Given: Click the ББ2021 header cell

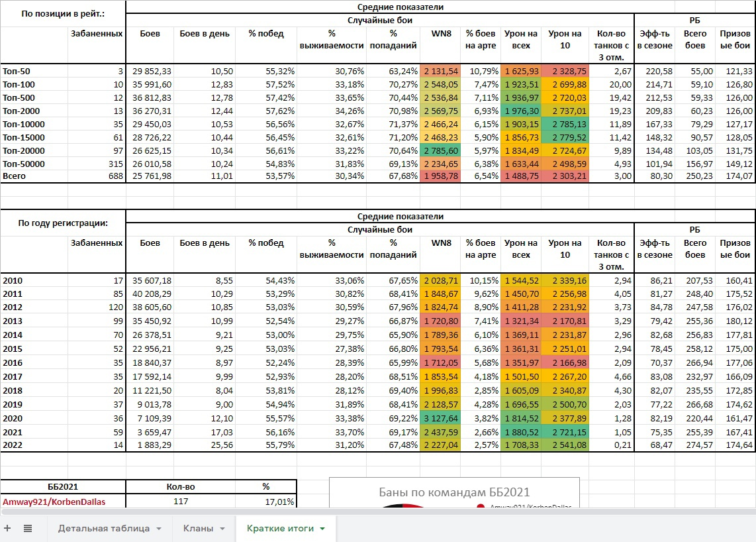Looking at the screenshot, I should coord(63,486).
